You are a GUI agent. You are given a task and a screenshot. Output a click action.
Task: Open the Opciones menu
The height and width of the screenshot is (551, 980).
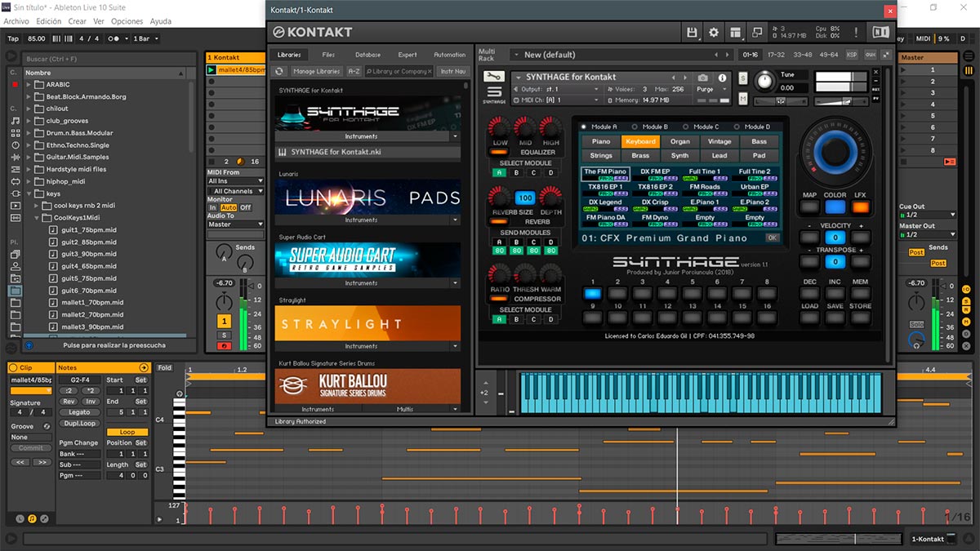(127, 21)
